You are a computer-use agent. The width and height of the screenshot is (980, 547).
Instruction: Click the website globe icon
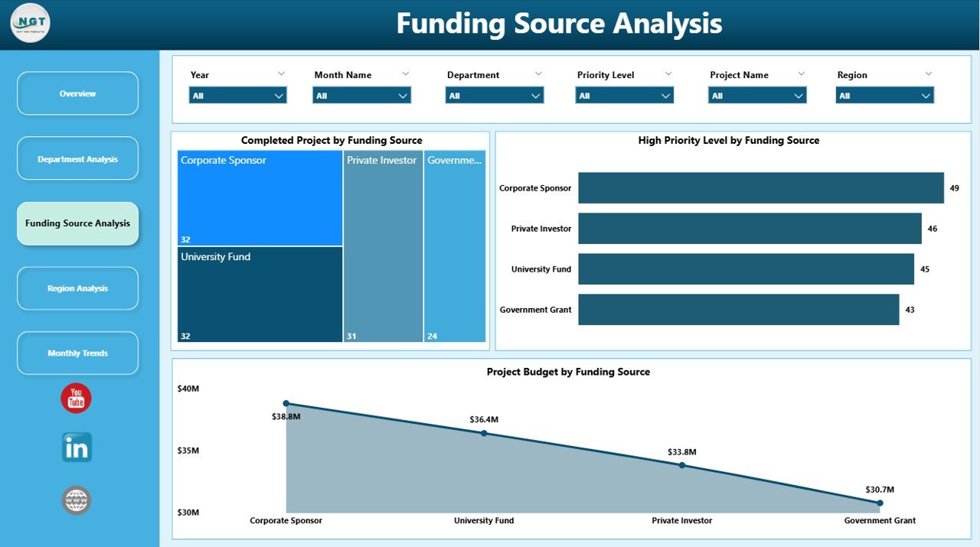click(x=76, y=500)
